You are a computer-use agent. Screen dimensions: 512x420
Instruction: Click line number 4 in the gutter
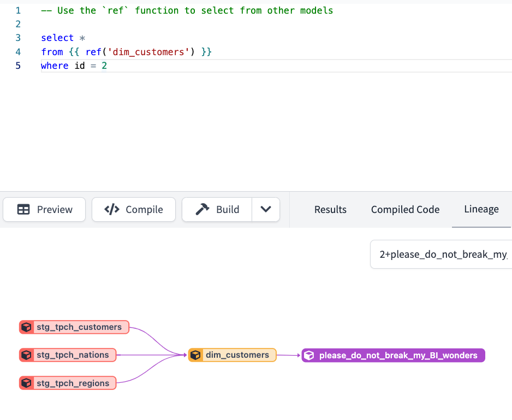point(18,52)
